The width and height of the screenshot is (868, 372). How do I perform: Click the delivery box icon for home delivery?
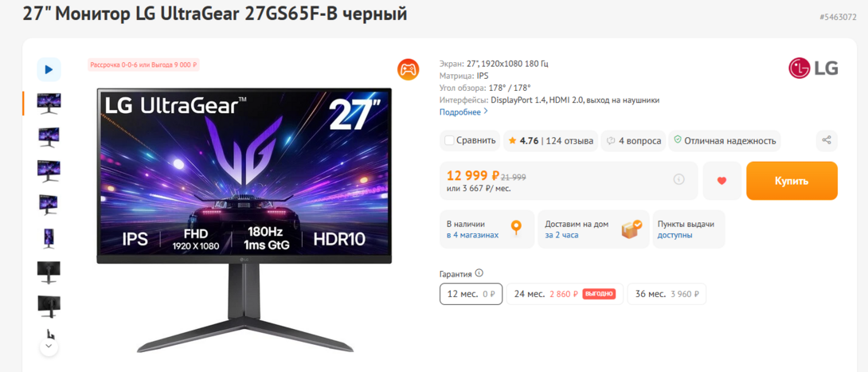tap(631, 229)
